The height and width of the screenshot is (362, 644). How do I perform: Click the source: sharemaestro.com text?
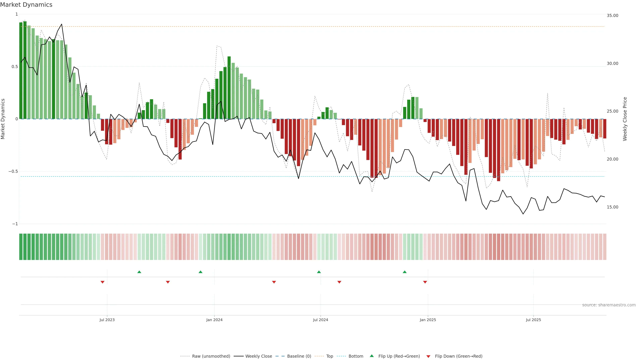click(609, 305)
